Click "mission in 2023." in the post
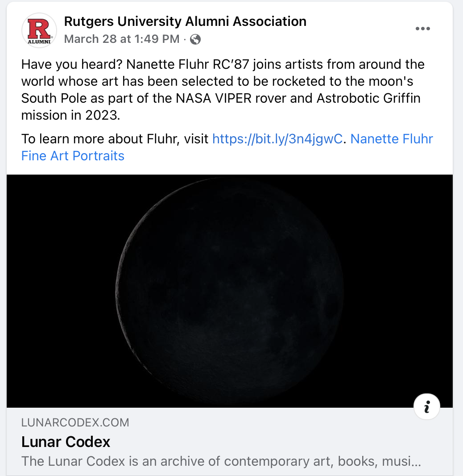 pos(70,115)
